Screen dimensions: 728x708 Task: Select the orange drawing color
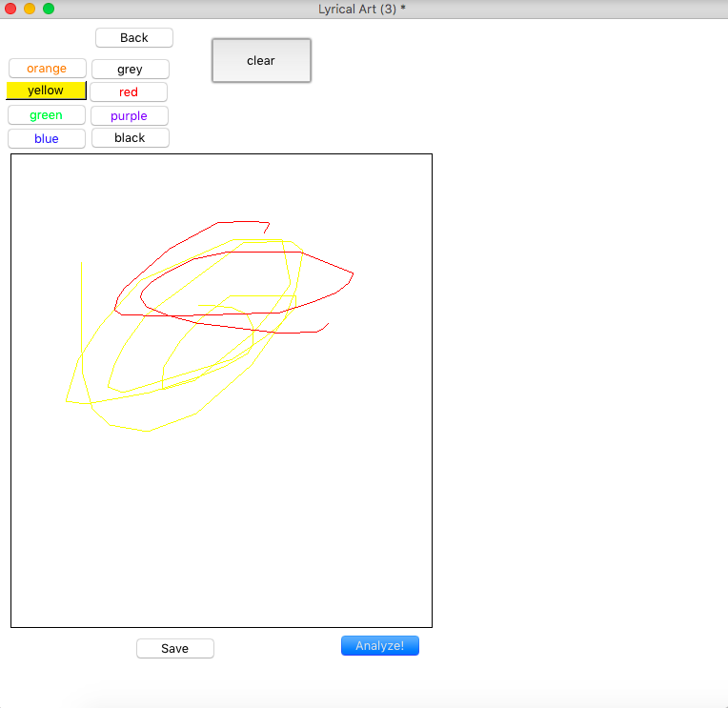pos(47,69)
